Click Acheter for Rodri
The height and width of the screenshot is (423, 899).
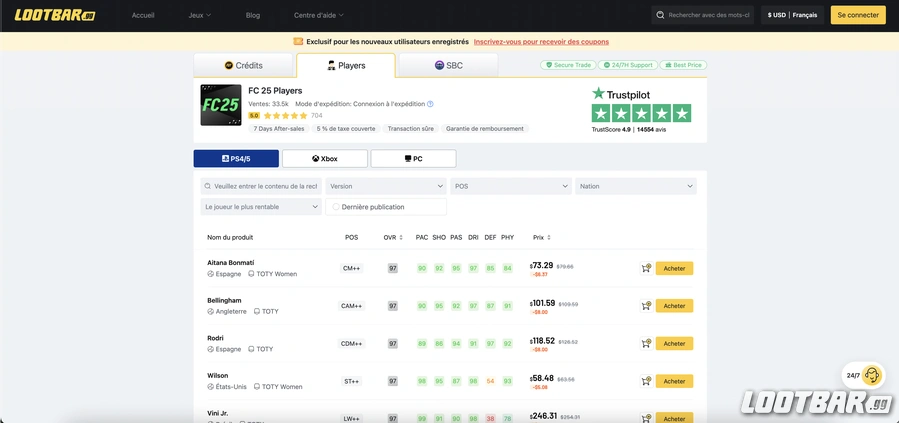674,344
